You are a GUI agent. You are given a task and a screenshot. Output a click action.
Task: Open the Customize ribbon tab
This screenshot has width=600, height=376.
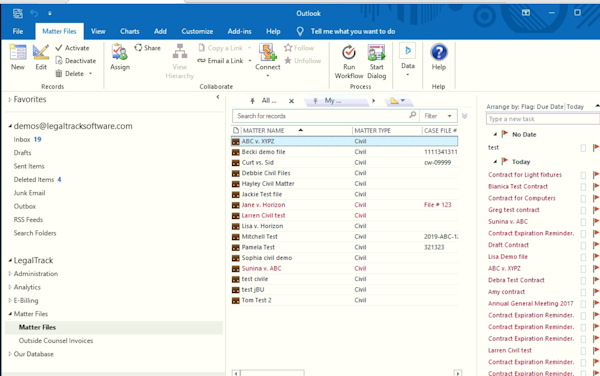point(197,31)
